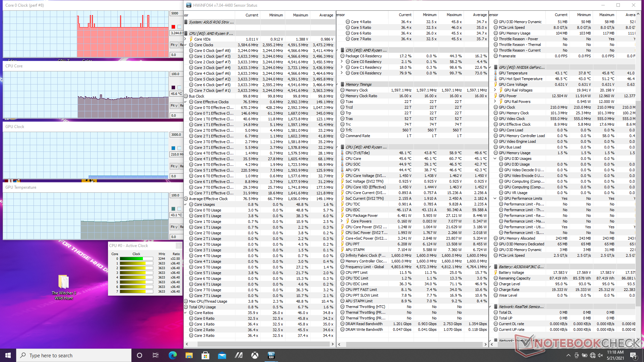
Task: Toggle the checkbox beside the teal GPU Temperature swatch
Action: (x=179, y=209)
